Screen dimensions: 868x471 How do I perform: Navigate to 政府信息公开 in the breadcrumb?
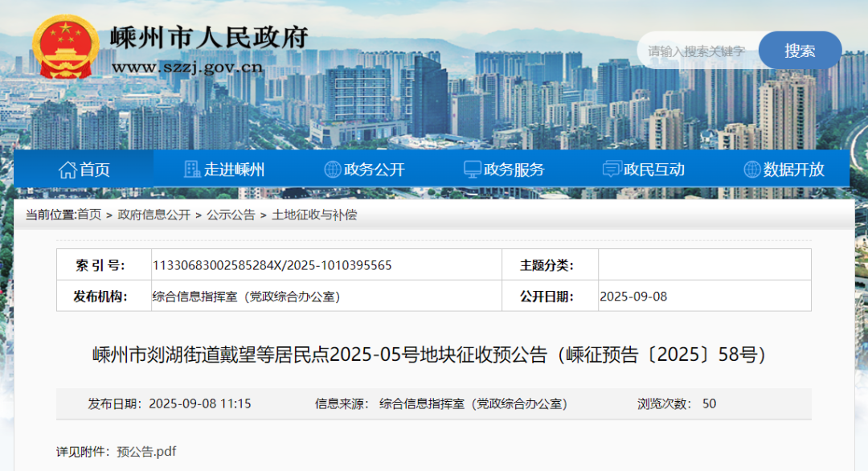coord(154,215)
